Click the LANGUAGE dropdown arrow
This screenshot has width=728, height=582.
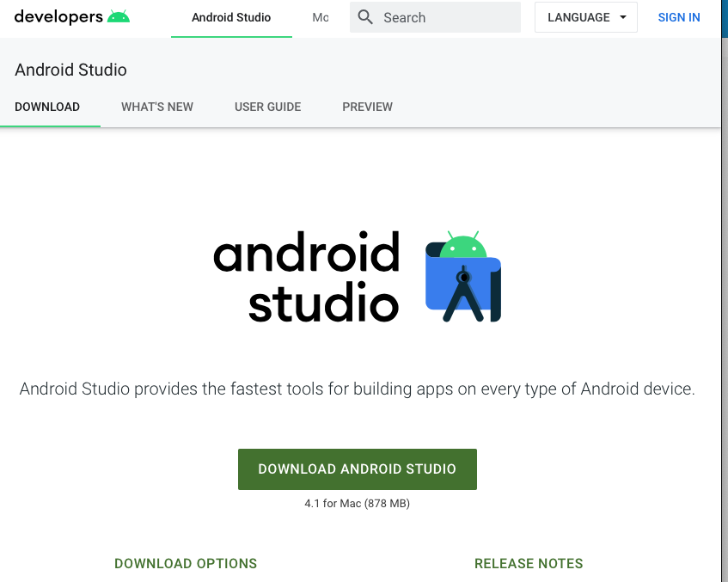(621, 17)
